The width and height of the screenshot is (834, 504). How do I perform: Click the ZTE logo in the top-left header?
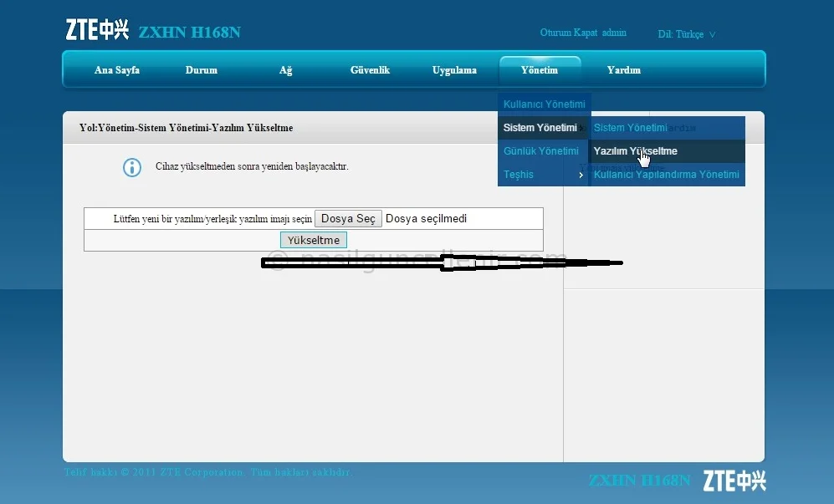tap(97, 31)
